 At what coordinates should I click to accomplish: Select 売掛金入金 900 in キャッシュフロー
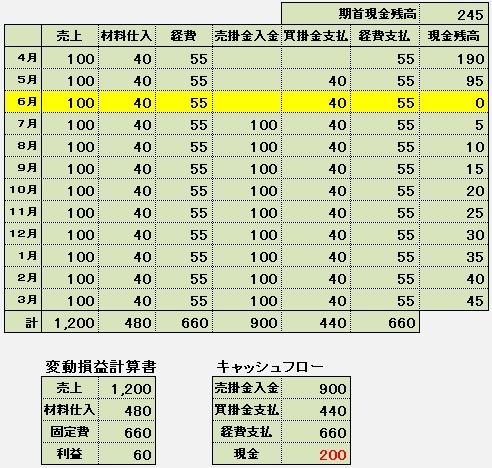click(x=316, y=388)
